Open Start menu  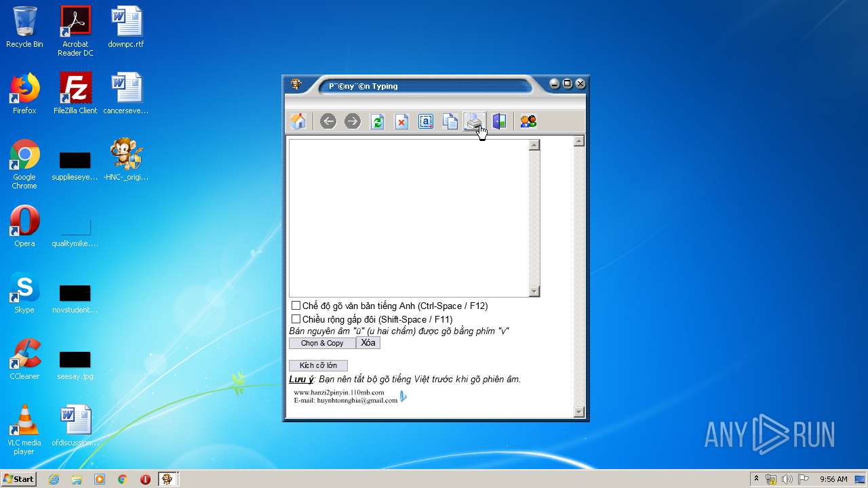point(18,479)
